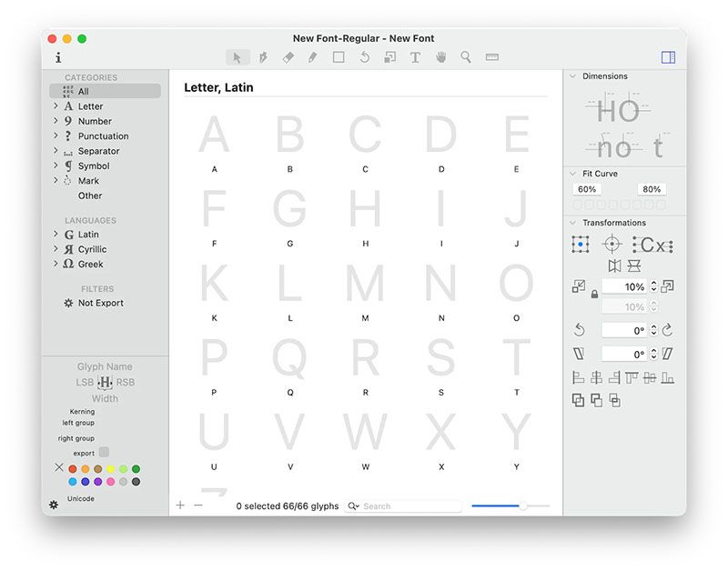Expand the Latin language group
Screen dimensions: 728x571
pos(56,235)
